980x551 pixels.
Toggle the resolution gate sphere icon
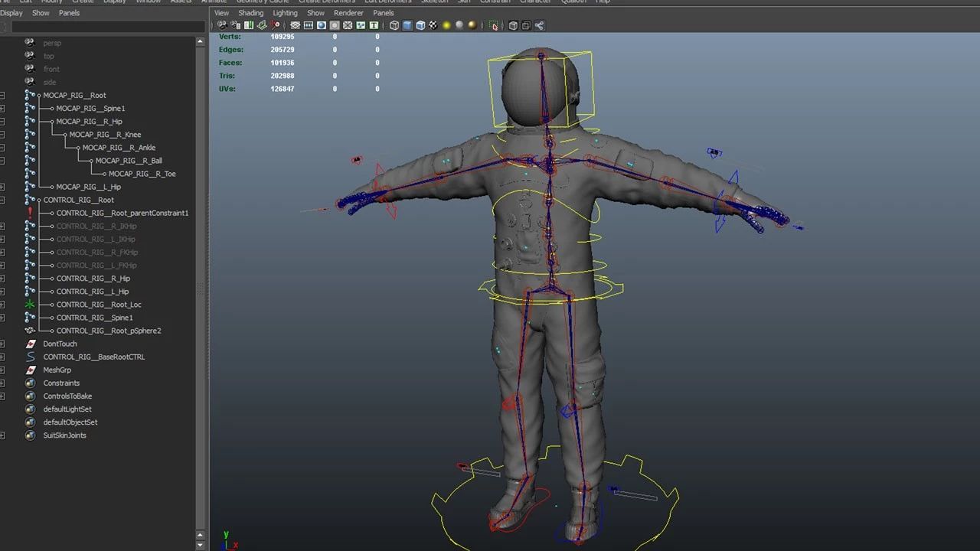[322, 25]
